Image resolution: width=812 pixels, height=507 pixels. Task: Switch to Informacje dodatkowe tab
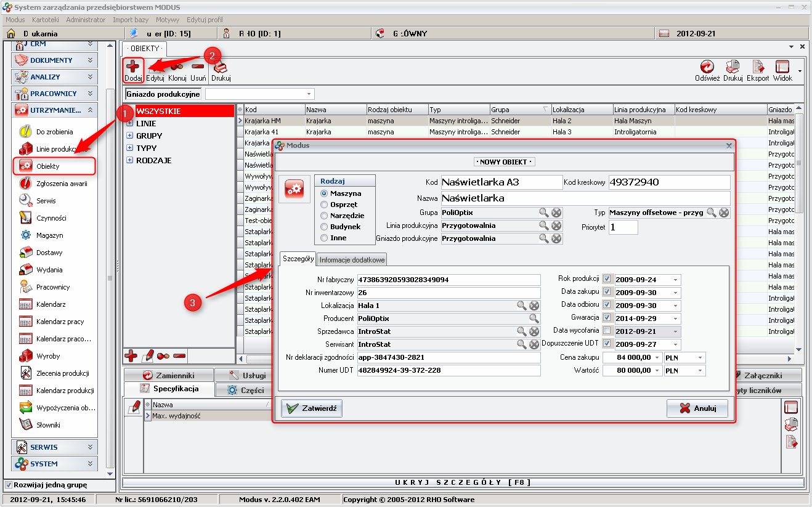[x=352, y=260]
